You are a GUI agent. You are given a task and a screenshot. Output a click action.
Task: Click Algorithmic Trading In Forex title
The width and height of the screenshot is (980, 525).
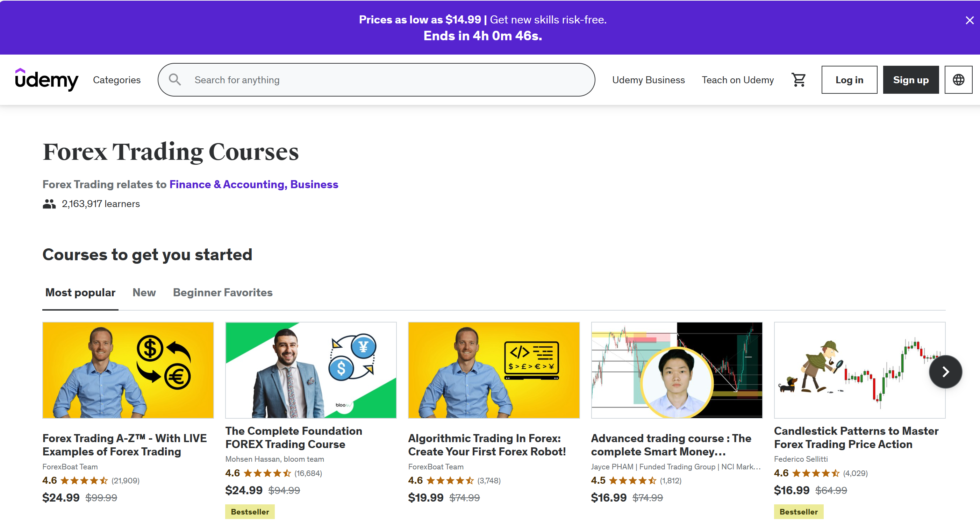[x=487, y=445]
